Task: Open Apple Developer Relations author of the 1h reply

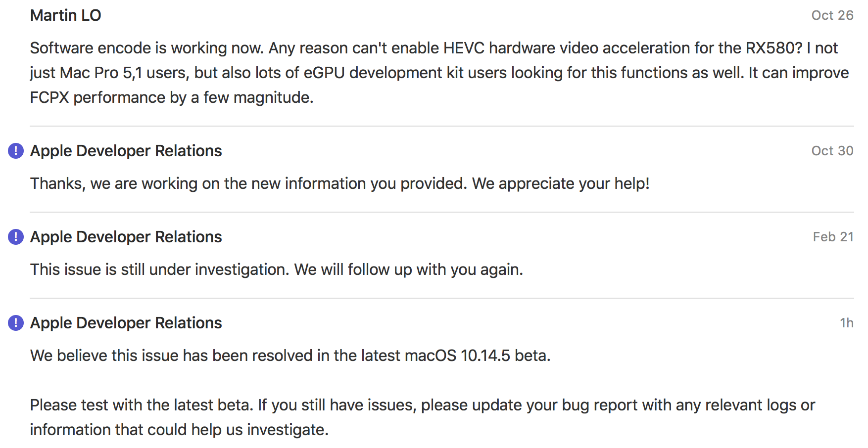Action: [126, 323]
